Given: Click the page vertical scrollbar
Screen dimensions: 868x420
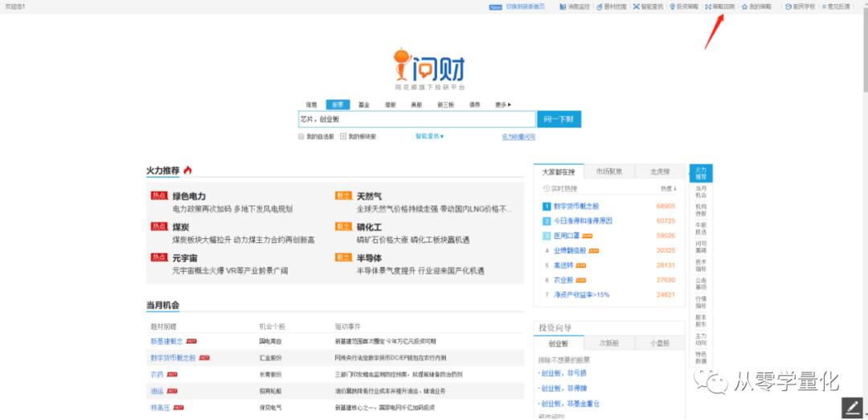Looking at the screenshot, I should 866,50.
